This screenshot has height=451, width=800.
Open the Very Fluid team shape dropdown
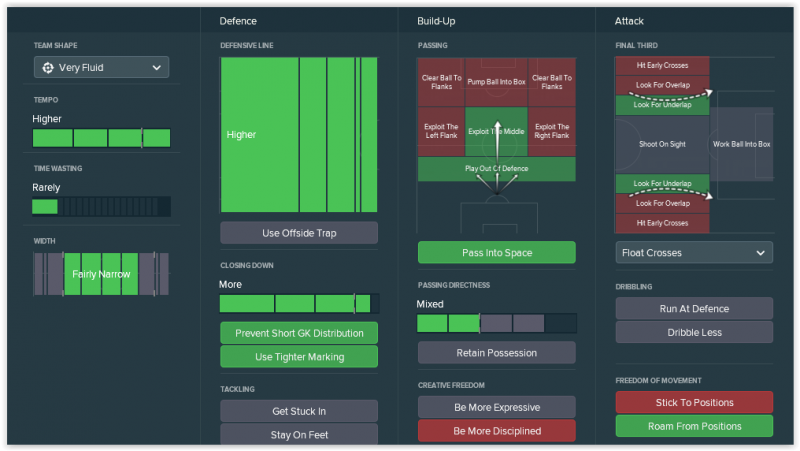coord(101,68)
